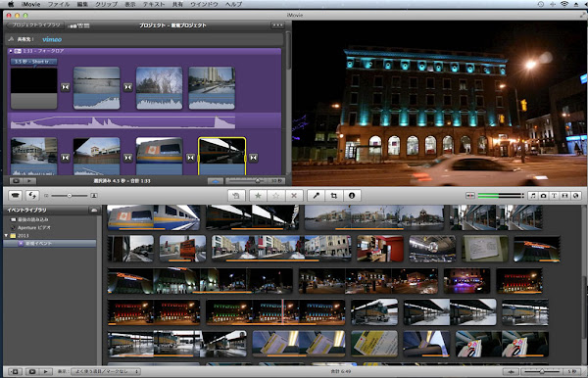Add selection to project button

(x=236, y=196)
